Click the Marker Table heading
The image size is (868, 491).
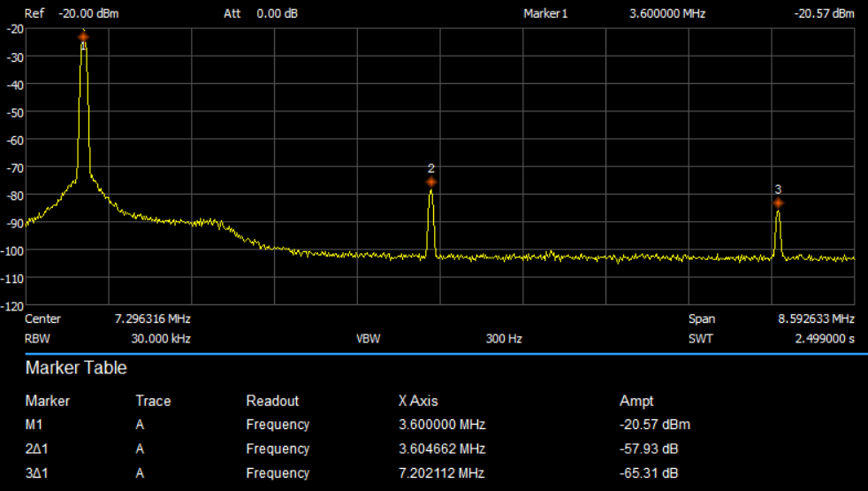click(76, 368)
